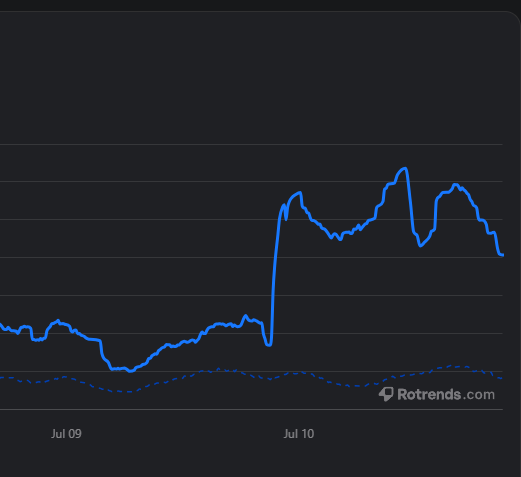This screenshot has height=477, width=521.
Task: Click the bottom baseline axis of the chart
Action: tap(251, 409)
